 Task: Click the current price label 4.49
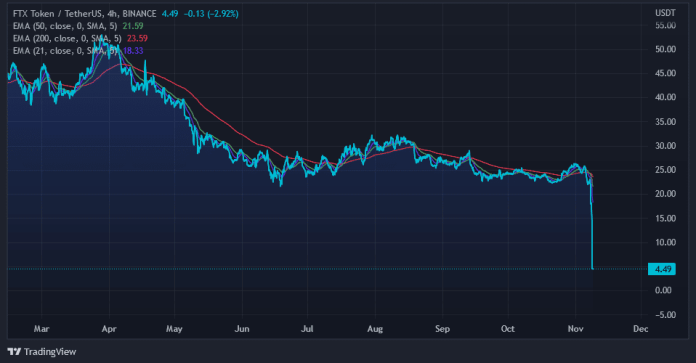662,269
